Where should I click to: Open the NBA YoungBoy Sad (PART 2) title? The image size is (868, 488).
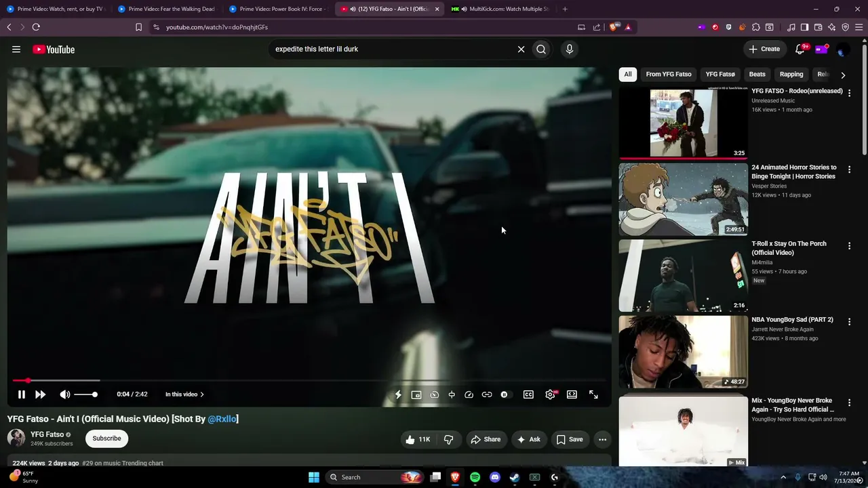pos(792,320)
